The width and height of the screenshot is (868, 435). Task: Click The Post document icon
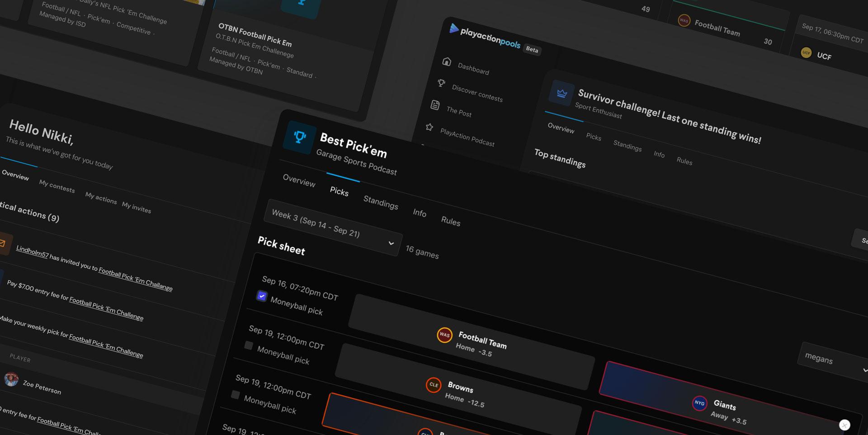435,105
